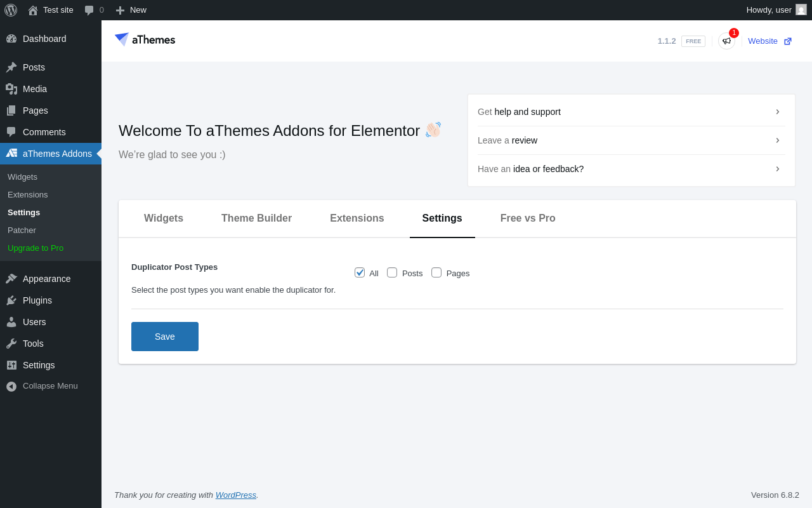The width and height of the screenshot is (812, 508).
Task: Click the review link text
Action: point(525,140)
